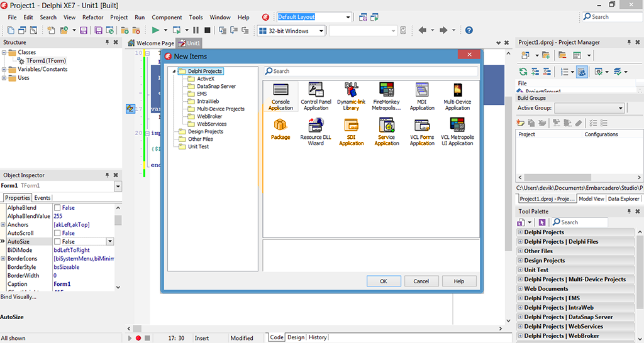Open the 32-bit Windows platform dropdown
Viewport: 644px width, 343px height.
coord(321,31)
